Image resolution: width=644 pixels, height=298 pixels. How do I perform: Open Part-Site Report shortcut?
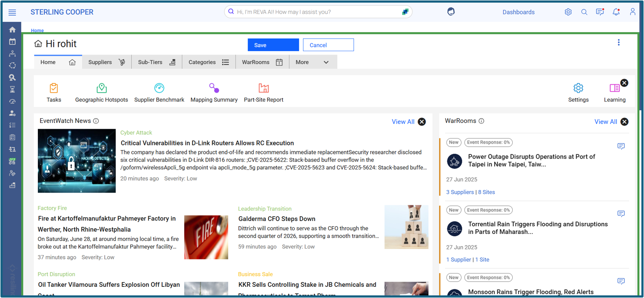pyautogui.click(x=263, y=93)
